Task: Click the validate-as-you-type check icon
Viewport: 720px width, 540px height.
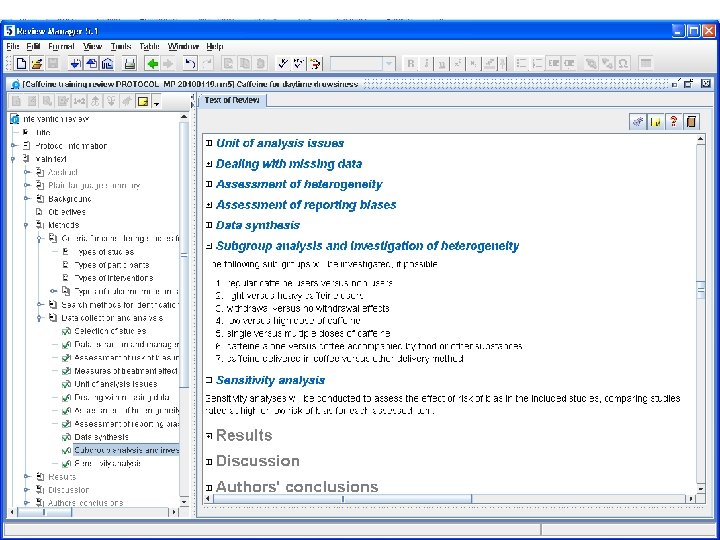Action: coord(299,63)
